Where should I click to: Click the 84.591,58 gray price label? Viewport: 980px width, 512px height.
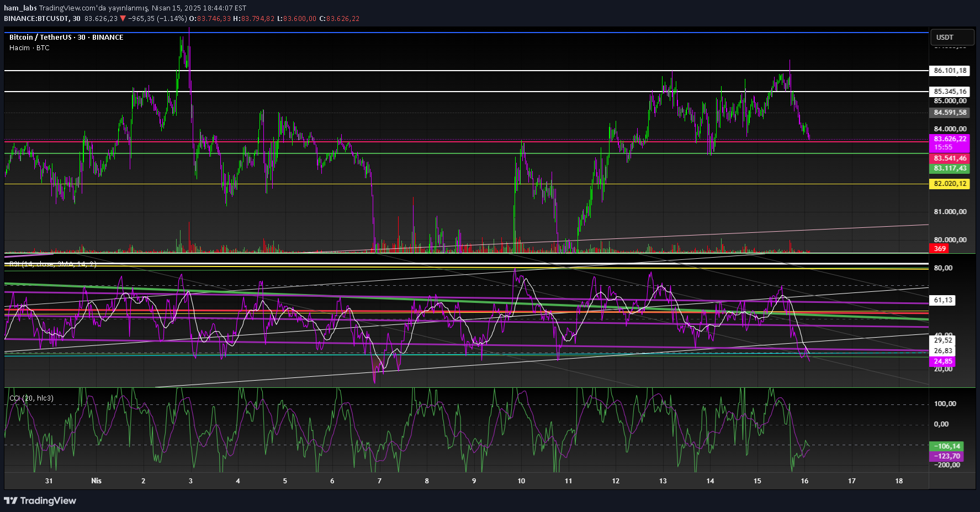click(x=950, y=113)
